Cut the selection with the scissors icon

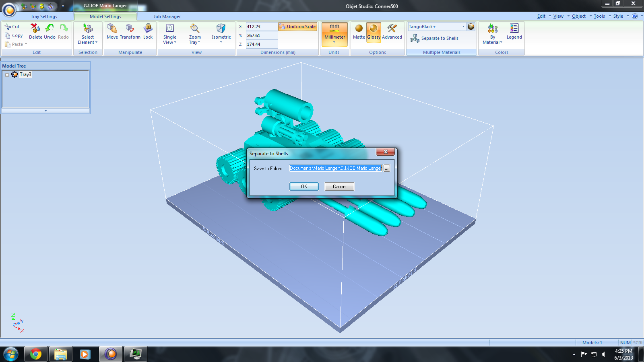point(12,27)
